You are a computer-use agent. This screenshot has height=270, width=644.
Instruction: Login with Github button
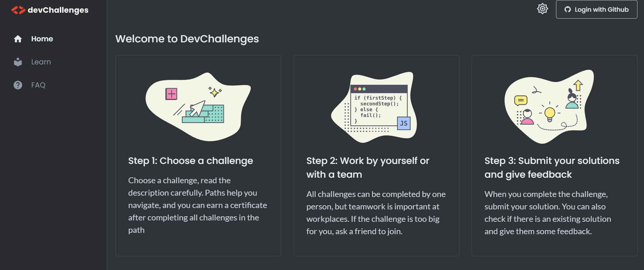coord(597,10)
